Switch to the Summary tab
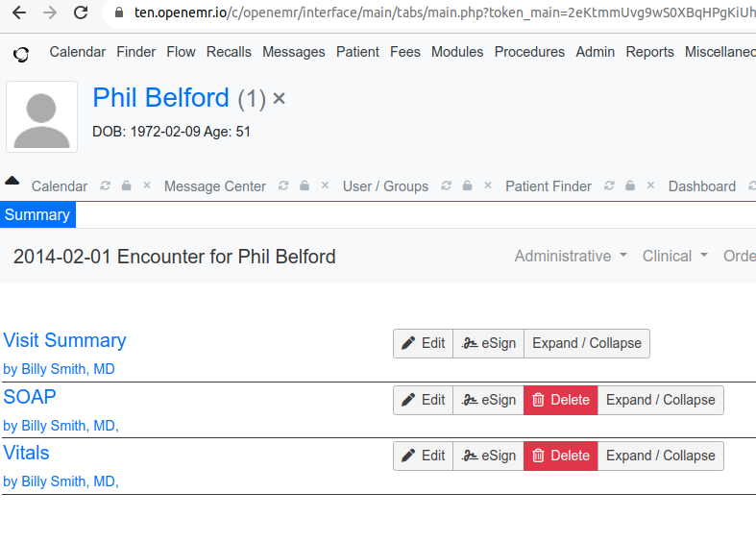Viewport: 756px width, 543px height. pos(37,215)
